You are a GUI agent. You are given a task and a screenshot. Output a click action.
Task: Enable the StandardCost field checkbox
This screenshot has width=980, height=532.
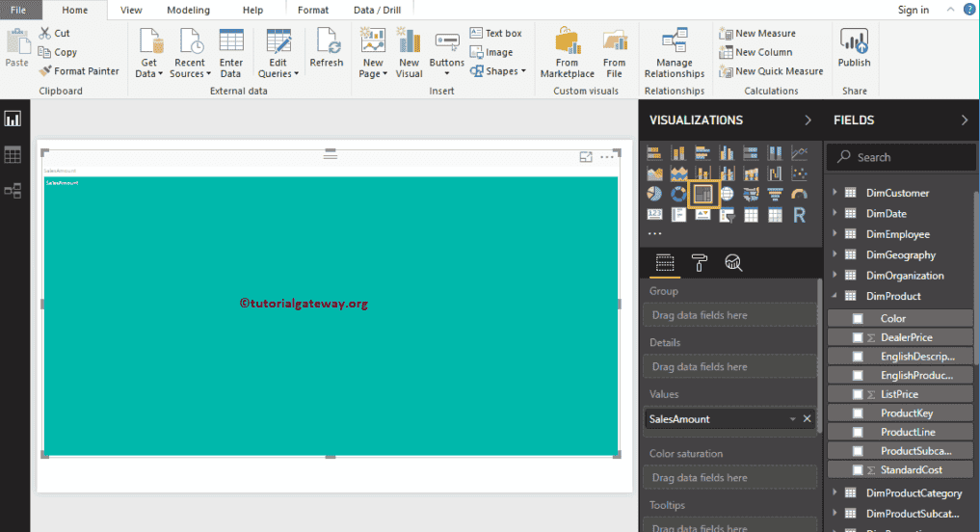[x=858, y=470]
